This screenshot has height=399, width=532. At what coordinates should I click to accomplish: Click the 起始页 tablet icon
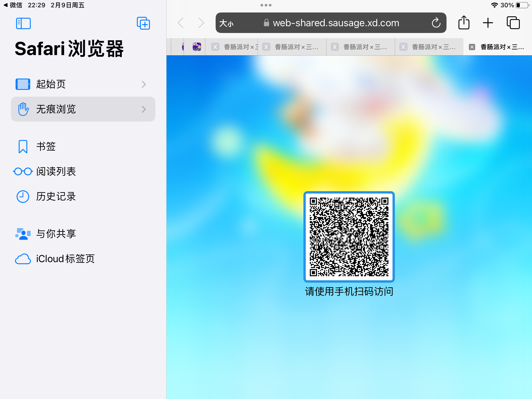pos(23,84)
